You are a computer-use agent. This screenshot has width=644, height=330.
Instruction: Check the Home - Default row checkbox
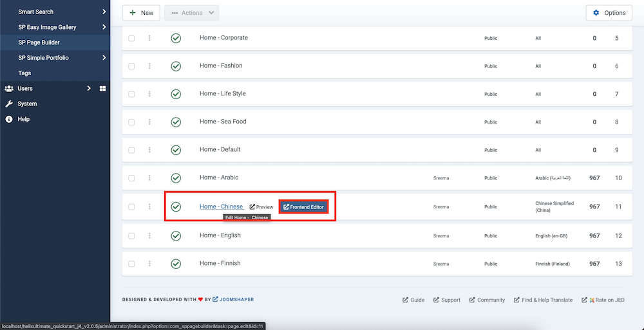131,150
